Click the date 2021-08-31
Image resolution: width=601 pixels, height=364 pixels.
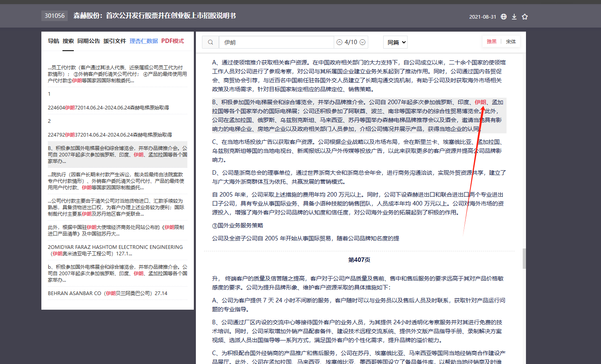click(483, 17)
